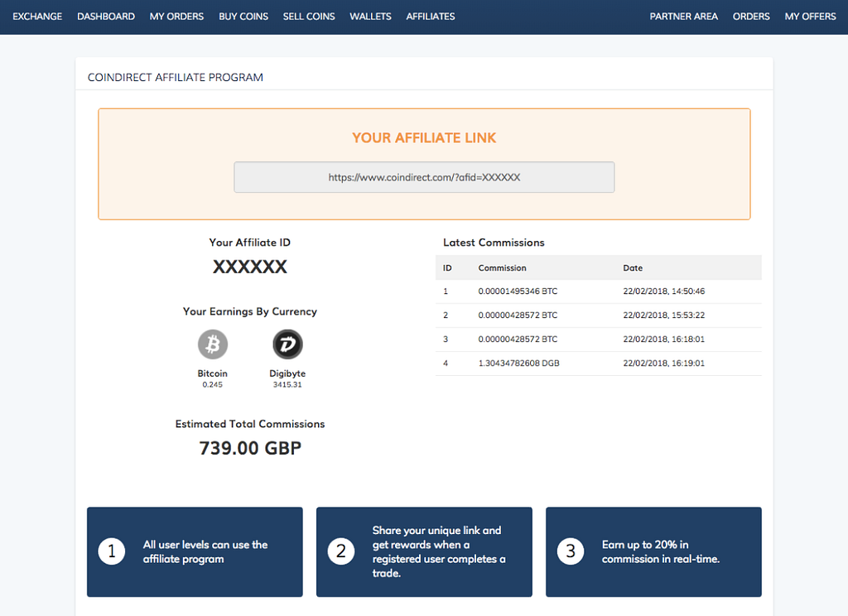Screen dimensions: 848x616
Task: Click the Estimated Total Commissions label
Action: tap(250, 424)
